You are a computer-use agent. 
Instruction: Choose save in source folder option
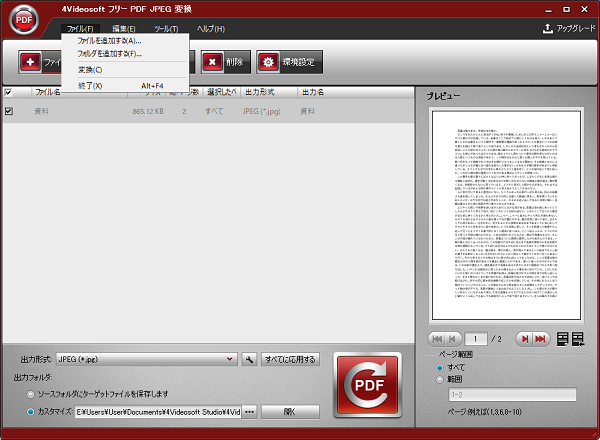click(x=30, y=394)
